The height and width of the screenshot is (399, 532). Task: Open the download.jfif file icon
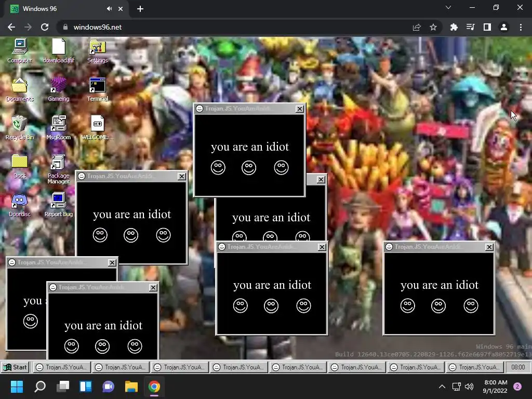58,51
